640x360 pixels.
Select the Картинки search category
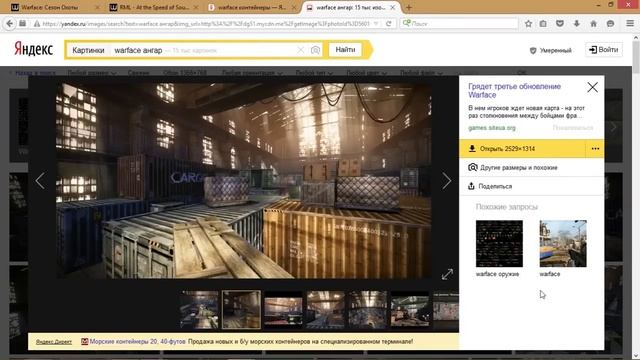point(88,50)
